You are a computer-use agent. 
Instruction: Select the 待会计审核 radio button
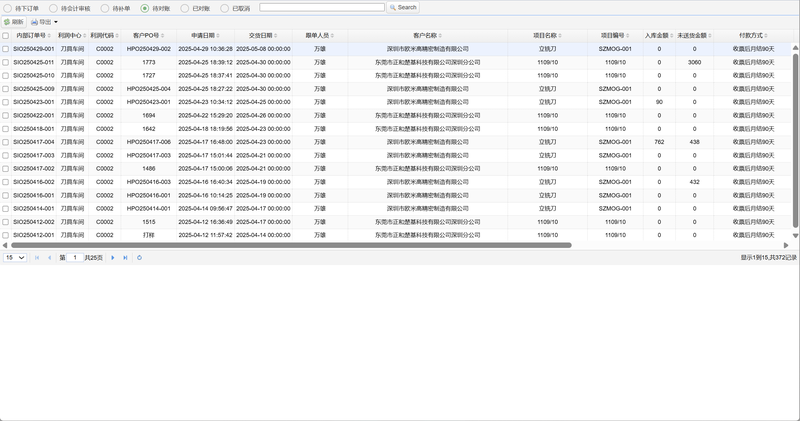point(53,8)
